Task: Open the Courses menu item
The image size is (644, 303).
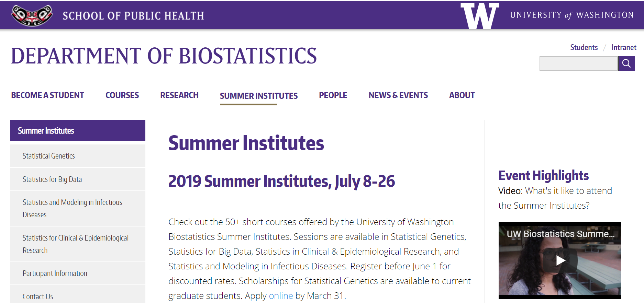Action: pos(122,95)
